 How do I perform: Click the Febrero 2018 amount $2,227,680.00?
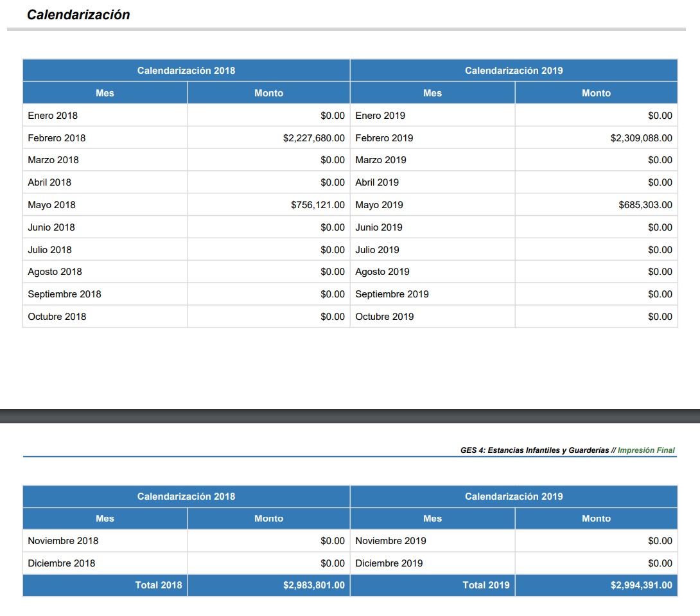point(313,138)
